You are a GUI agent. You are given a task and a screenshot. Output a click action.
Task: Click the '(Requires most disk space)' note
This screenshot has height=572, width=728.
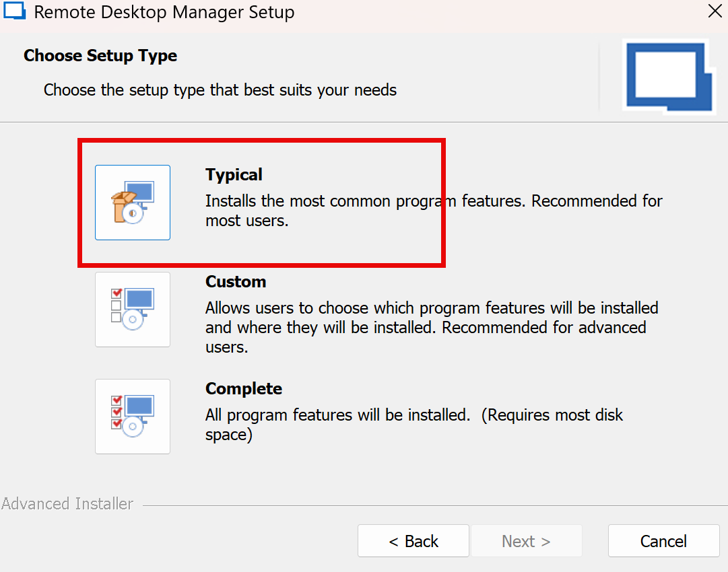[552, 416]
